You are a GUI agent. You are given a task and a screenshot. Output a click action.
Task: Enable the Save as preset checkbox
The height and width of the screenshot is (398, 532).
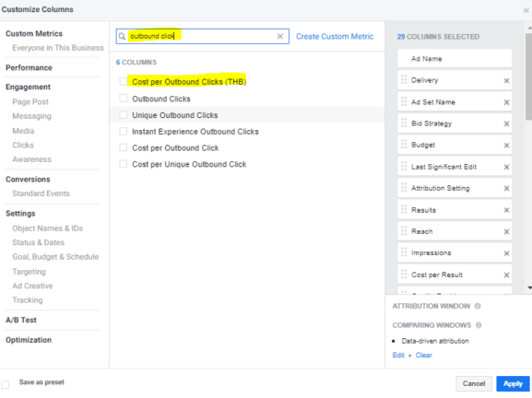tap(6, 384)
